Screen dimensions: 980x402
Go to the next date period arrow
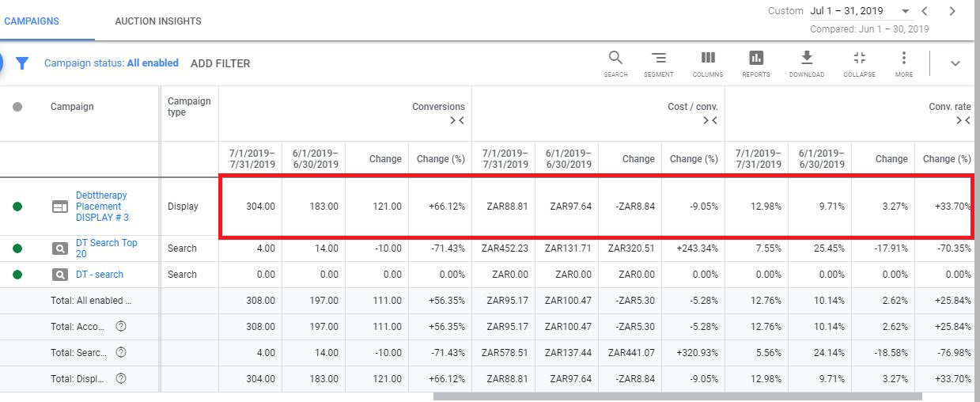coord(952,11)
